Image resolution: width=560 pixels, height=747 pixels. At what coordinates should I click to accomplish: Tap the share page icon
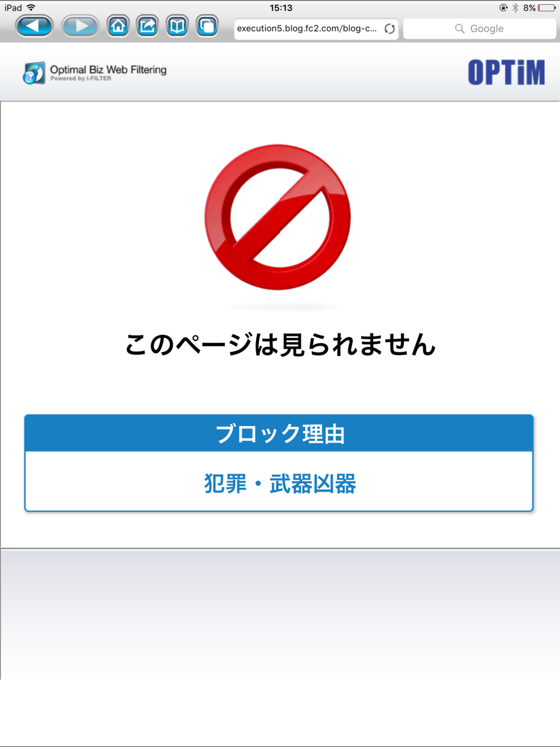tap(148, 26)
